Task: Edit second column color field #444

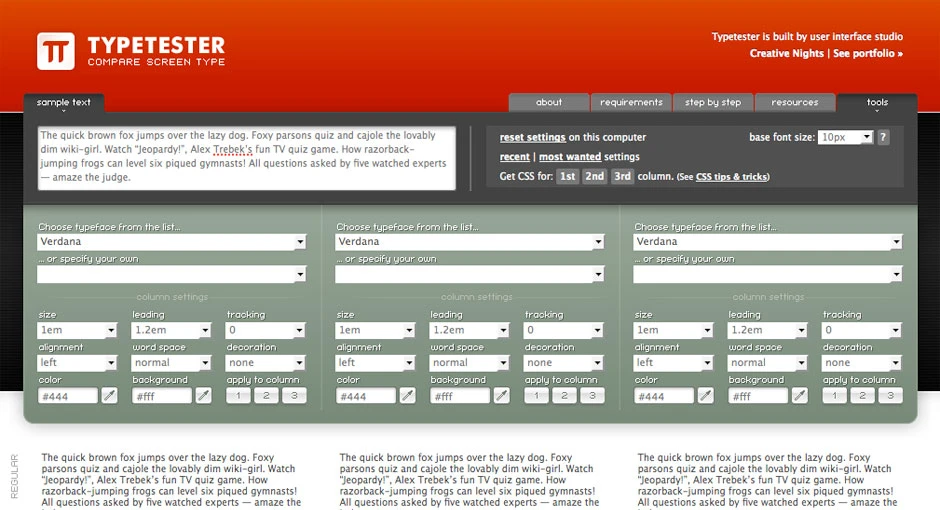Action: coord(366,396)
